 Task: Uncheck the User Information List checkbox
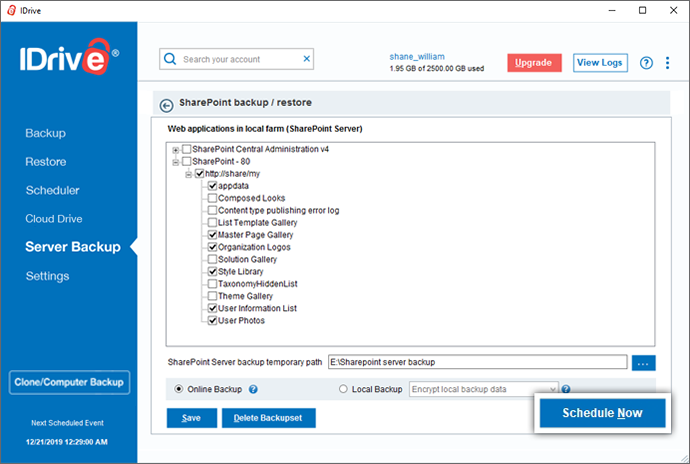212,308
